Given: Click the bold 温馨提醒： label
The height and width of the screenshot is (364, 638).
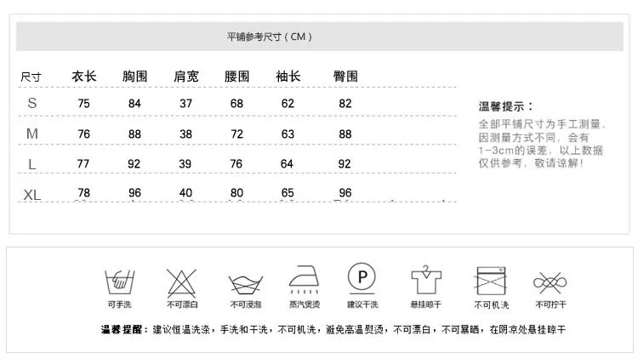Looking at the screenshot, I should tap(124, 329).
